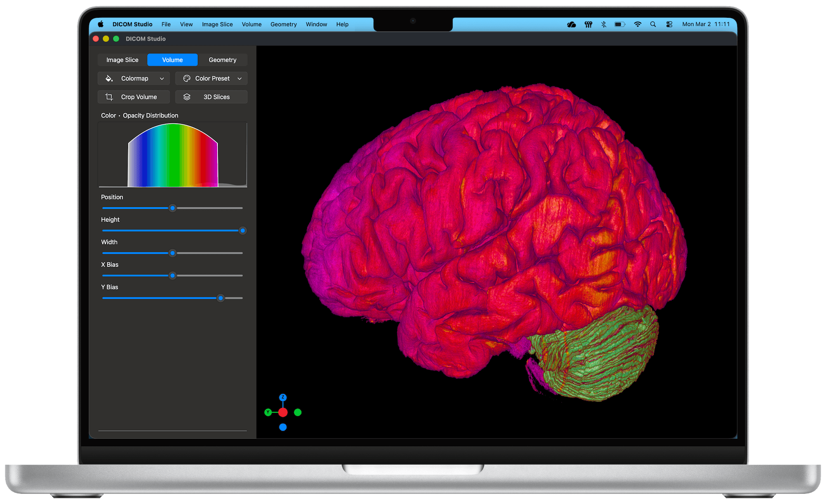The width and height of the screenshot is (826, 504).
Task: Open Control Center in the menu bar
Action: tap(669, 24)
